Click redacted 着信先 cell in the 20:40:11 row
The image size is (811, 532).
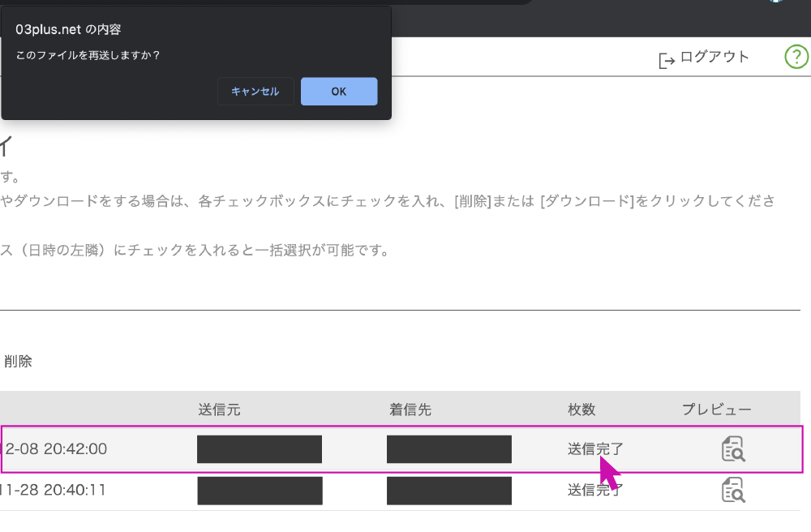point(449,491)
